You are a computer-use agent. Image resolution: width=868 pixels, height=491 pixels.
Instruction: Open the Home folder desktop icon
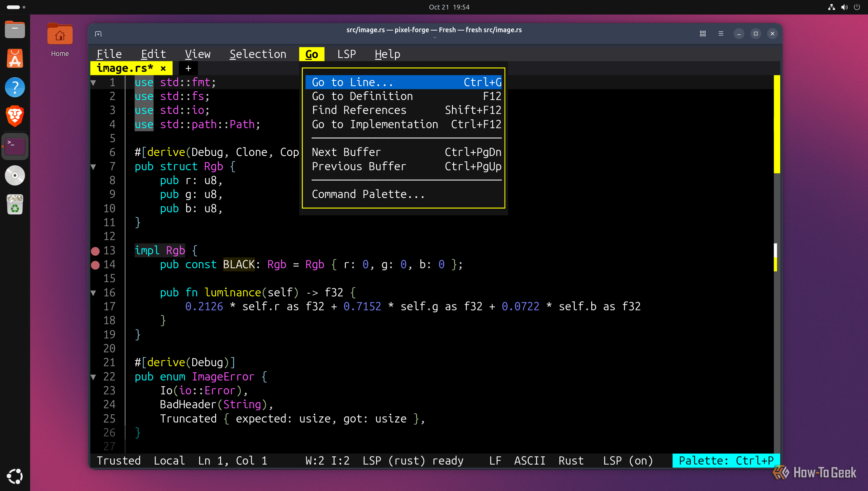coord(60,40)
